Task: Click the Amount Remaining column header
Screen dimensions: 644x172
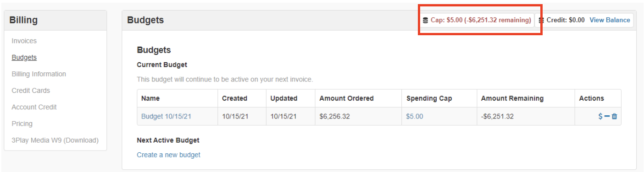Action: 512,98
